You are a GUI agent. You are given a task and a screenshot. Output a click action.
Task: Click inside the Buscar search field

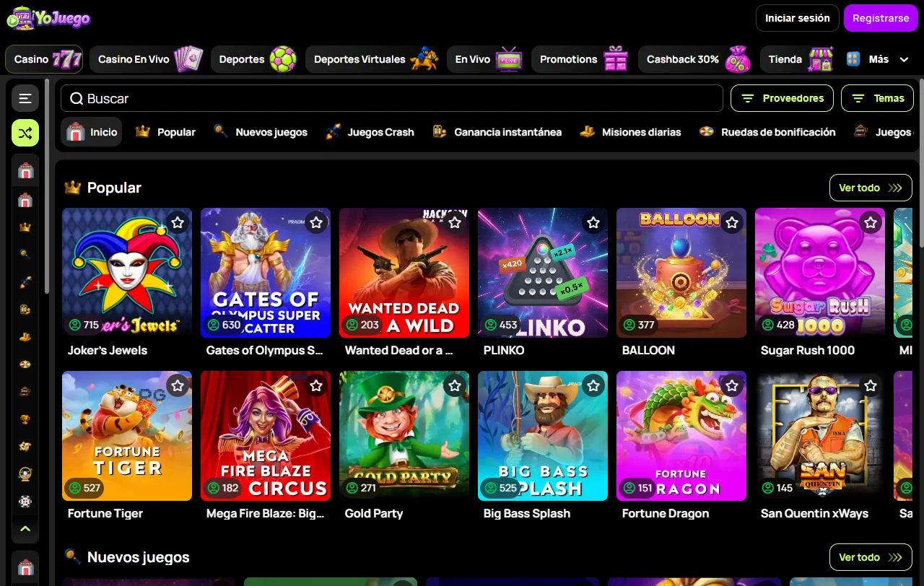[392, 98]
